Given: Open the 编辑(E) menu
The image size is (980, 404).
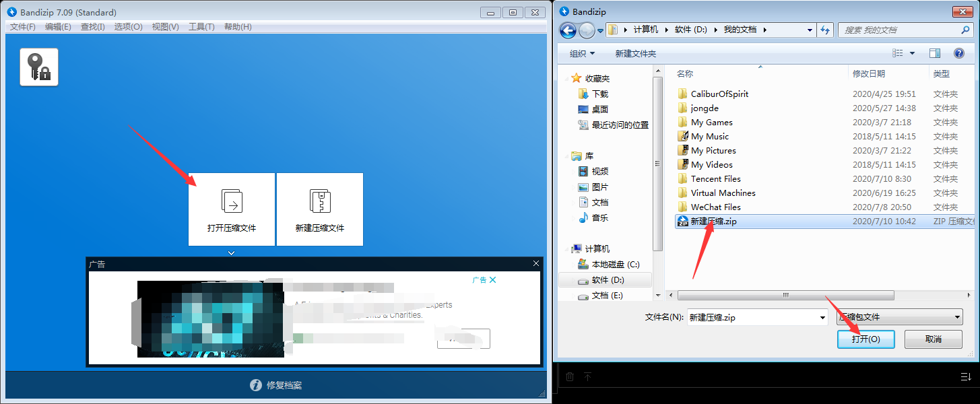Looking at the screenshot, I should tap(58, 27).
